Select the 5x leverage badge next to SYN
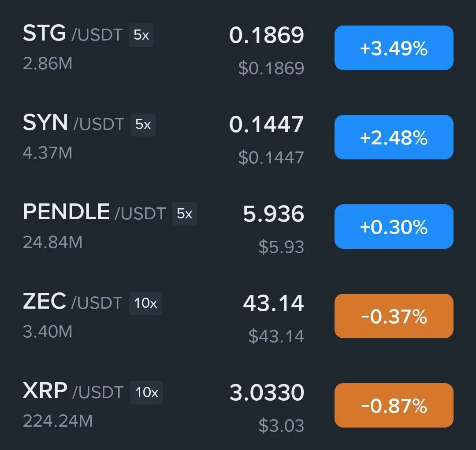 point(143,125)
